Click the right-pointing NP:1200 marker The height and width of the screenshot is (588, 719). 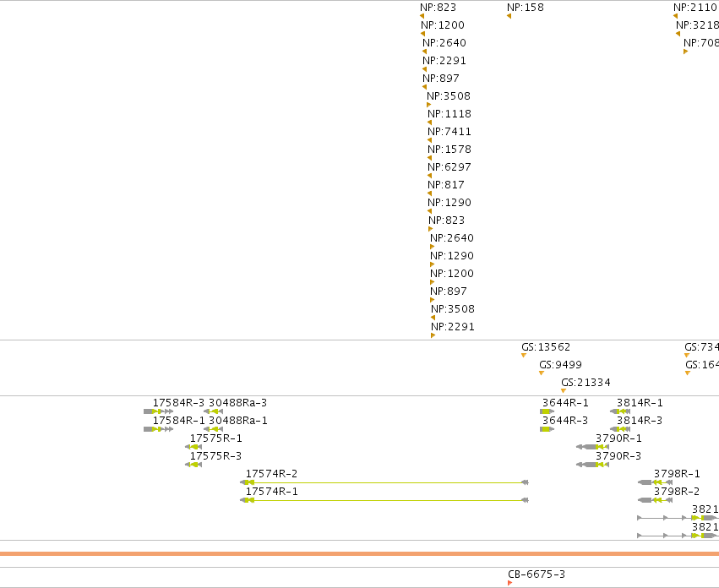pyautogui.click(x=432, y=282)
